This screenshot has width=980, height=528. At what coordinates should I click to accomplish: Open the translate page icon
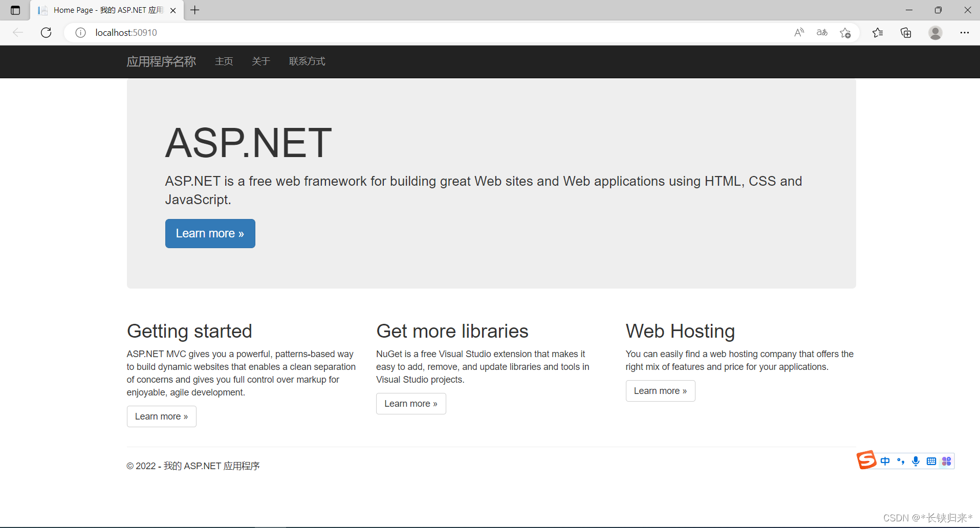pos(822,32)
